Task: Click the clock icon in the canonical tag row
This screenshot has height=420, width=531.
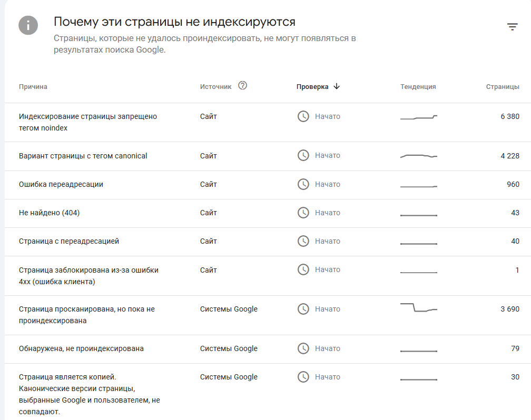Action: 303,156
